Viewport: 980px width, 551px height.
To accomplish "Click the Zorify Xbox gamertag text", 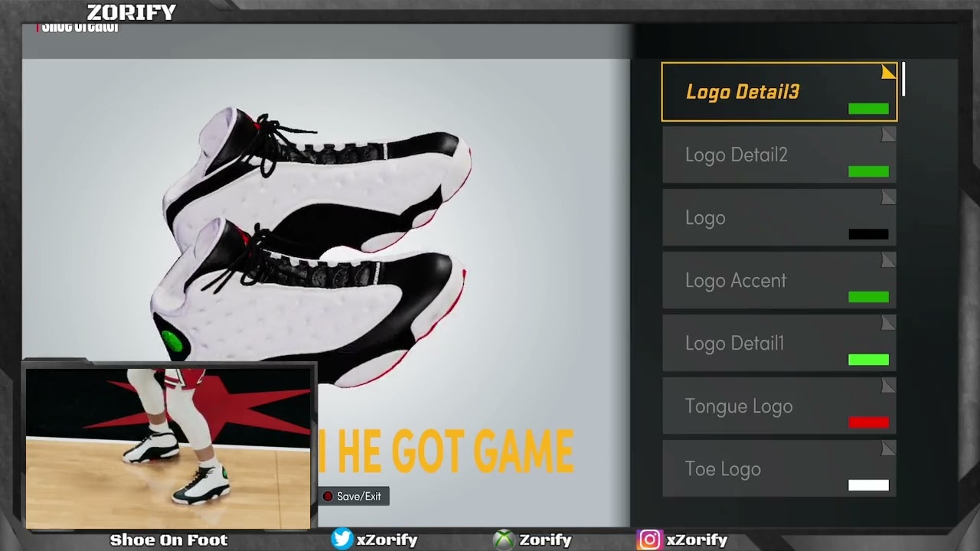I will coord(545,540).
